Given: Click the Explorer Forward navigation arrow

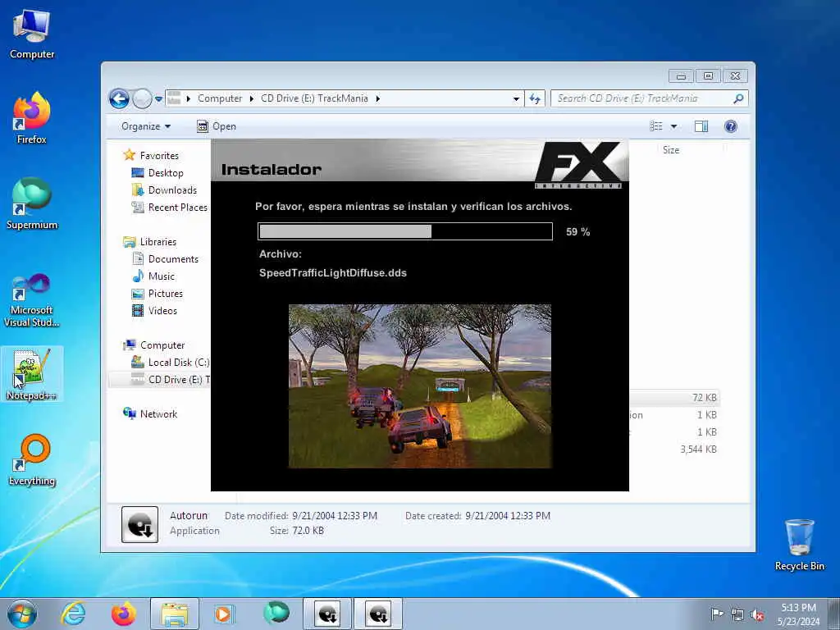Looking at the screenshot, I should (x=142, y=98).
